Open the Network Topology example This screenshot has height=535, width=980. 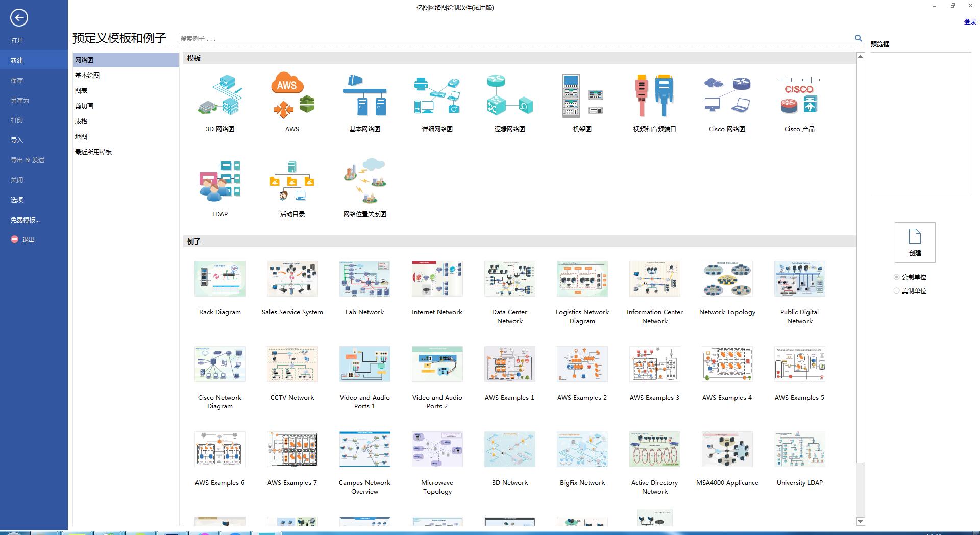727,279
